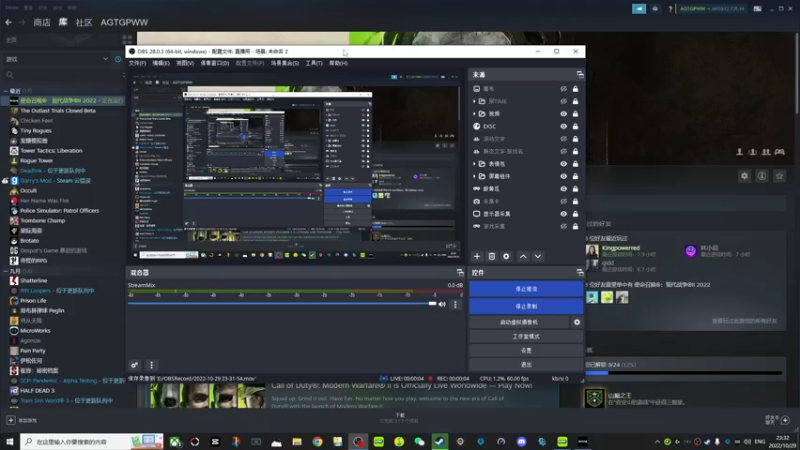
Task: Open the 文件(F) menu in OBS
Action: pos(137,63)
